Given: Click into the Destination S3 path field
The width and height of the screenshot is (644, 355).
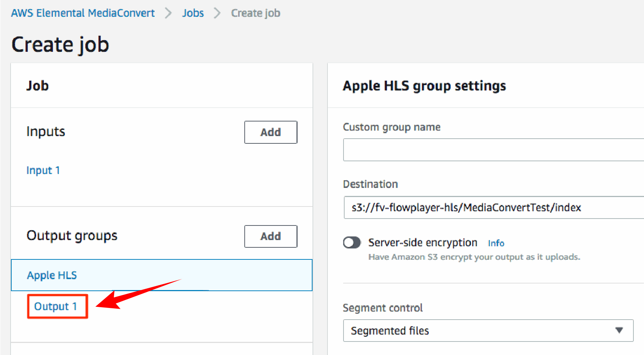Looking at the screenshot, I should point(494,208).
